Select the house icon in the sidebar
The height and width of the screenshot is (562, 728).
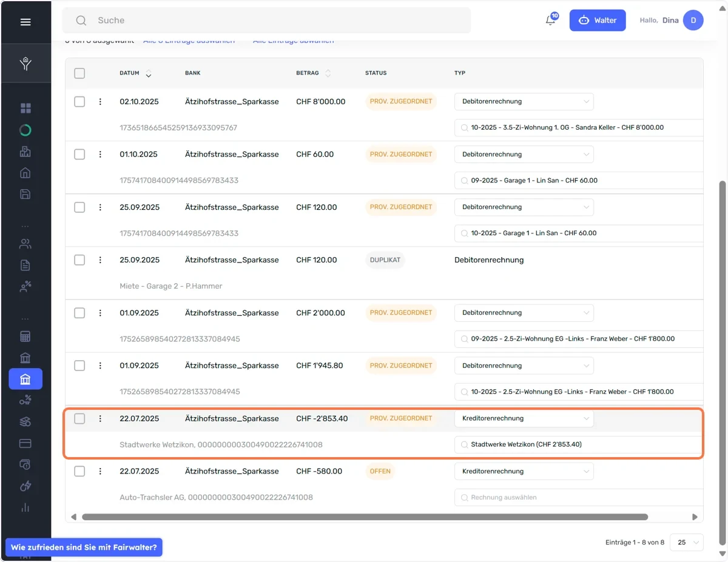click(25, 173)
